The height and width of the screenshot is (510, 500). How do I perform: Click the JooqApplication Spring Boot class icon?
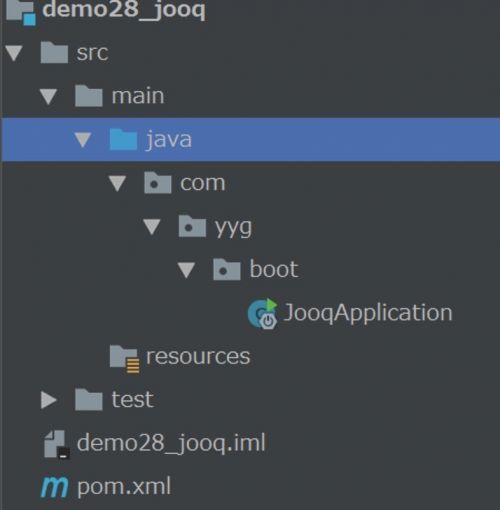(x=263, y=314)
